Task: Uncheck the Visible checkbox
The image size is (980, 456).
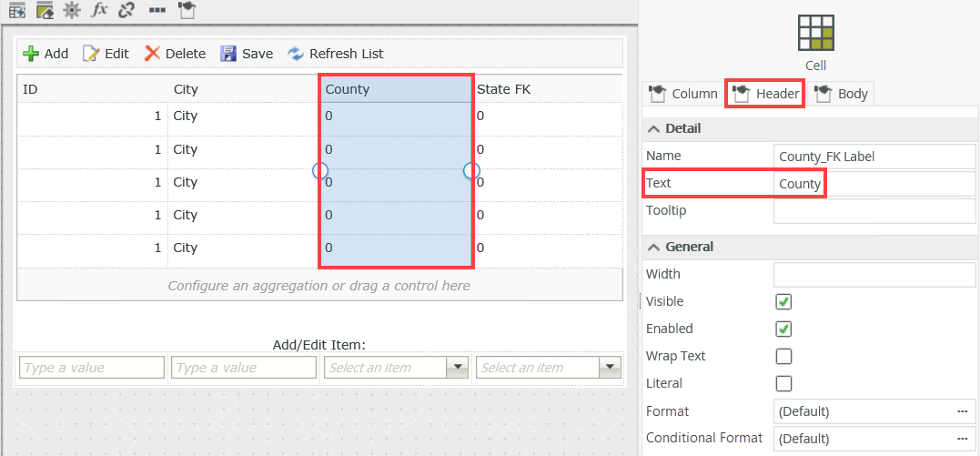Action: coord(783,301)
